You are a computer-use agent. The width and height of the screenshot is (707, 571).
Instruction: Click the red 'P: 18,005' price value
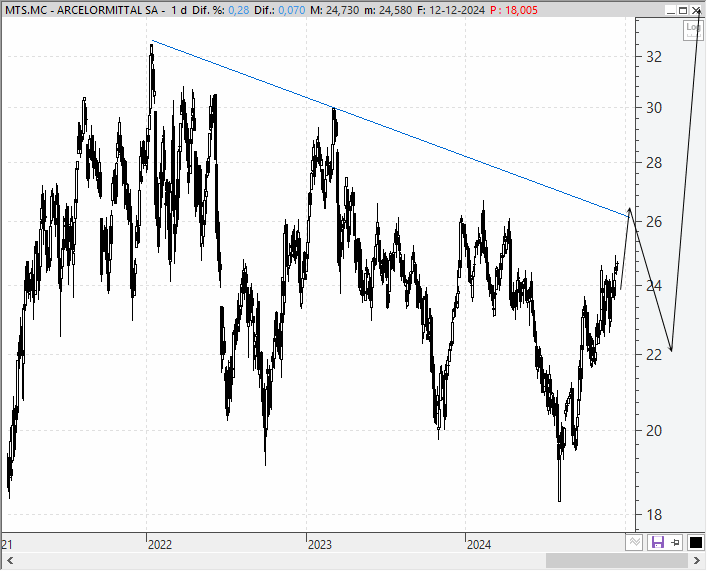click(514, 10)
